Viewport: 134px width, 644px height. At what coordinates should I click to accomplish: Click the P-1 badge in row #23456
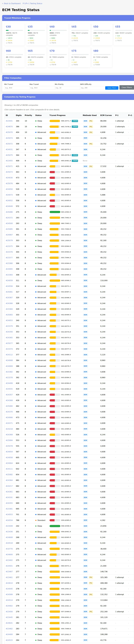tap(91, 611)
